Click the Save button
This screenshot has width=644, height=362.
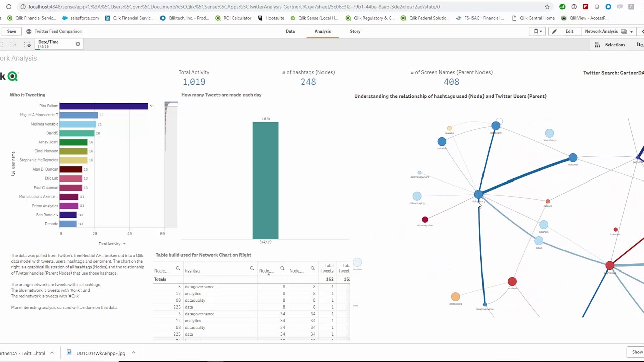tap(11, 31)
